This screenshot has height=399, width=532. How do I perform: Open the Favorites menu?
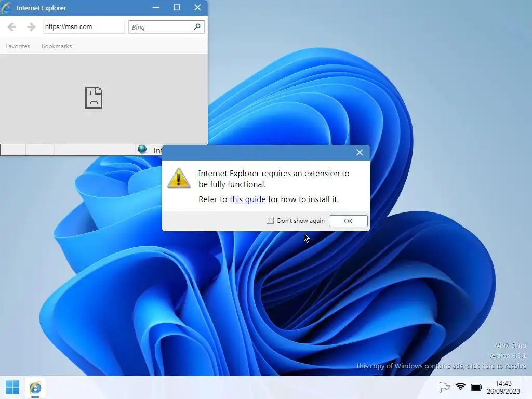click(18, 46)
